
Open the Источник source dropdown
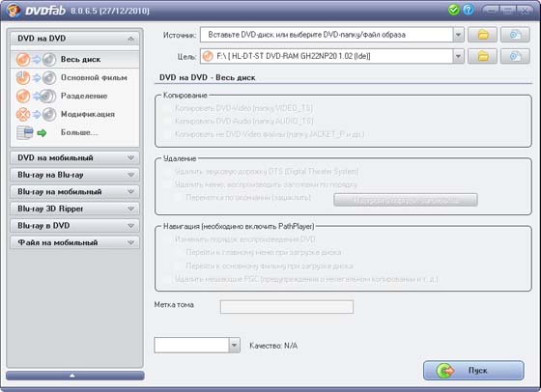click(458, 35)
